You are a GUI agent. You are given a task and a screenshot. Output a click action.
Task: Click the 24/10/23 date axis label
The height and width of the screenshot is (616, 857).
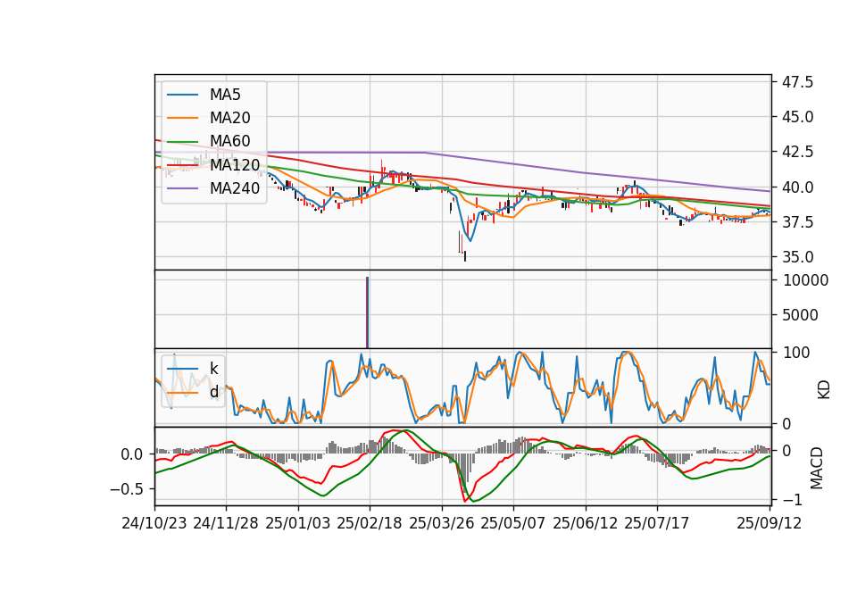point(154,523)
